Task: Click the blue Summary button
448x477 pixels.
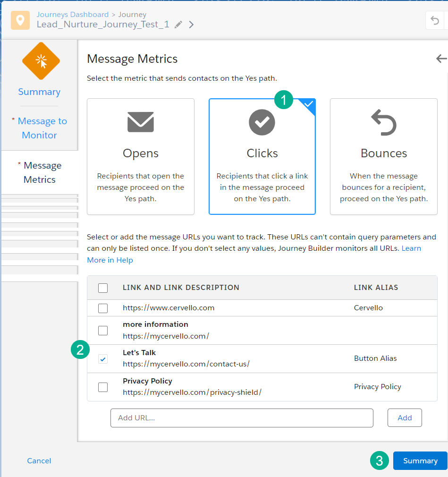Action: tap(420, 461)
